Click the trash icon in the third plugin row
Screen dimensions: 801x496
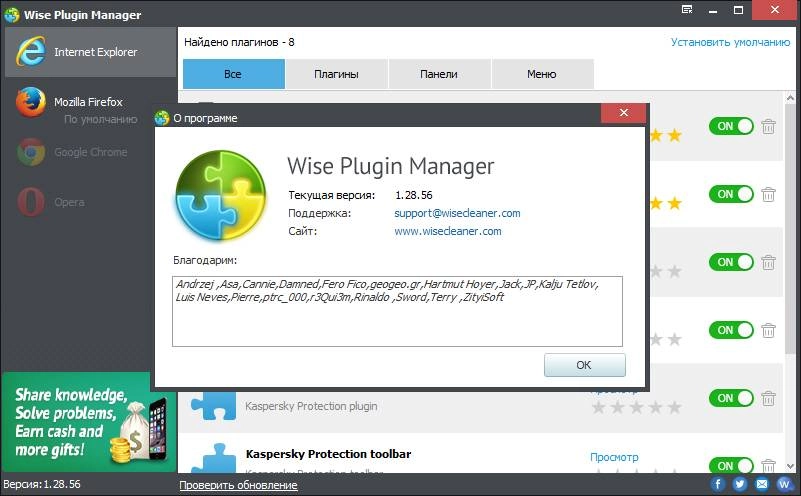[x=768, y=262]
